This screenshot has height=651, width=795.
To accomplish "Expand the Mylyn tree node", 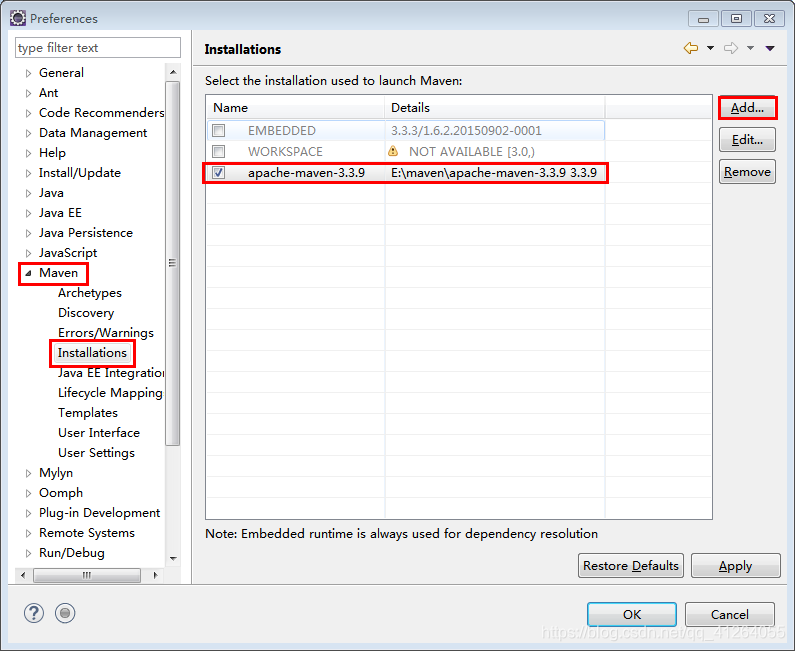I will point(28,473).
